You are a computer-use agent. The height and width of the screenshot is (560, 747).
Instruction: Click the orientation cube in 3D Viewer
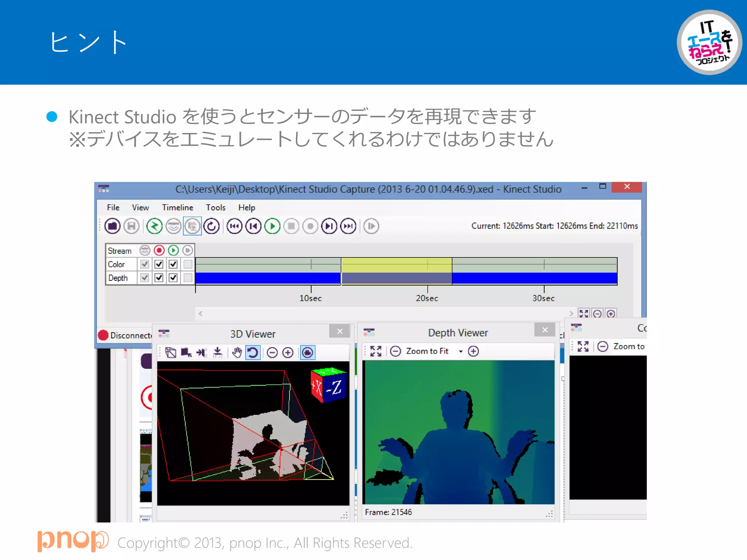328,385
